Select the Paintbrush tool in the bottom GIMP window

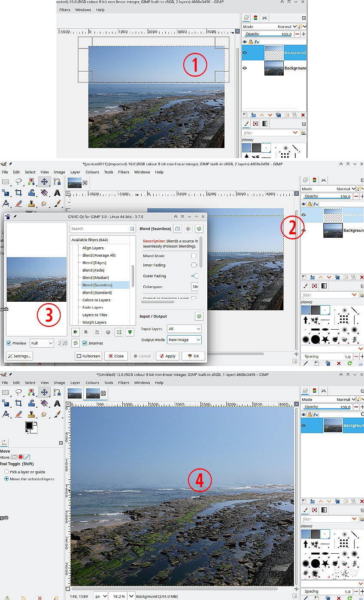pos(57,414)
